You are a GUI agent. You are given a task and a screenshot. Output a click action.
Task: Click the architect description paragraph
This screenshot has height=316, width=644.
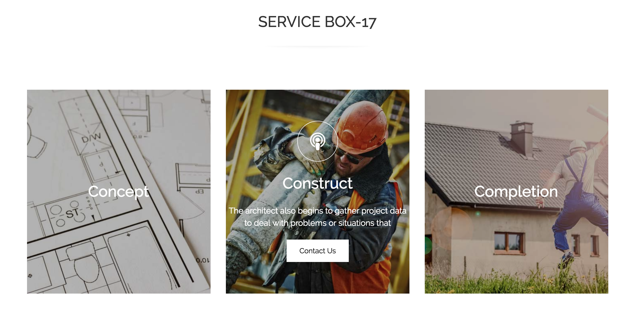pos(317,217)
